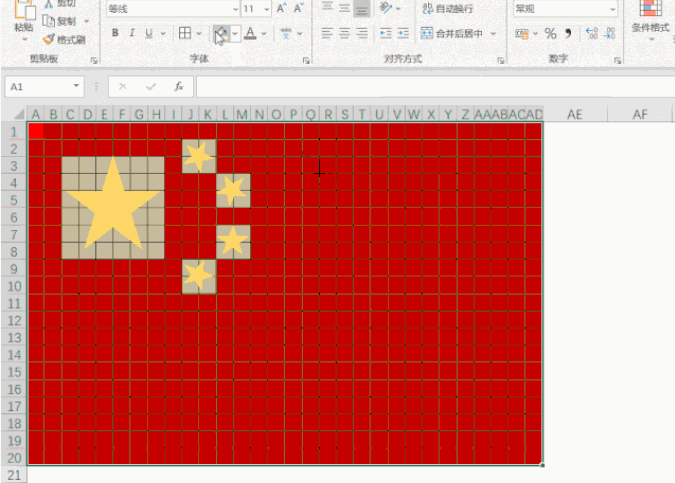Click Merge & Center (合并后居中)

452,33
